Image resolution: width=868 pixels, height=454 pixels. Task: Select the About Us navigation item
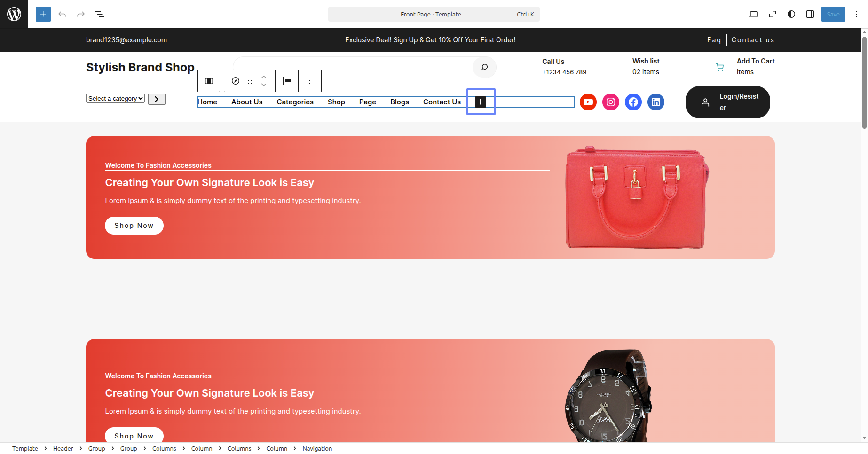247,102
